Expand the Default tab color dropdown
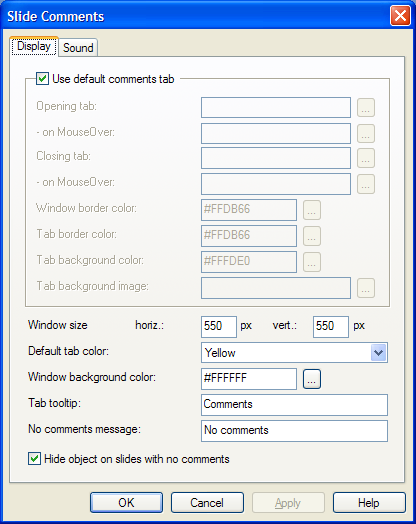 379,353
